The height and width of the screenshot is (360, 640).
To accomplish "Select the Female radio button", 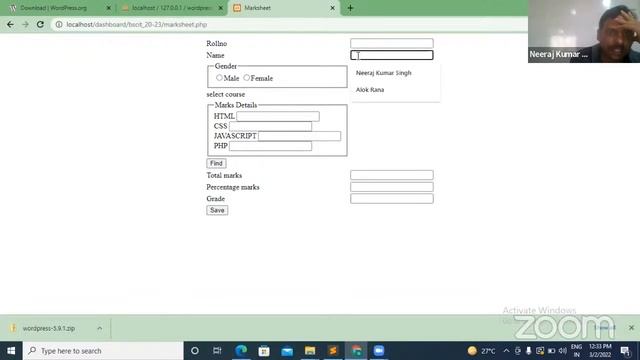I will (x=247, y=78).
